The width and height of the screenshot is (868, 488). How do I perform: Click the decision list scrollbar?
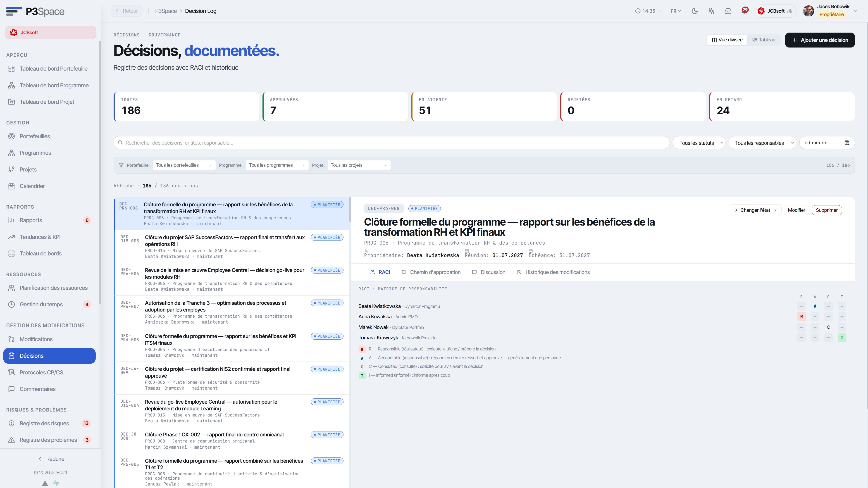click(x=350, y=210)
